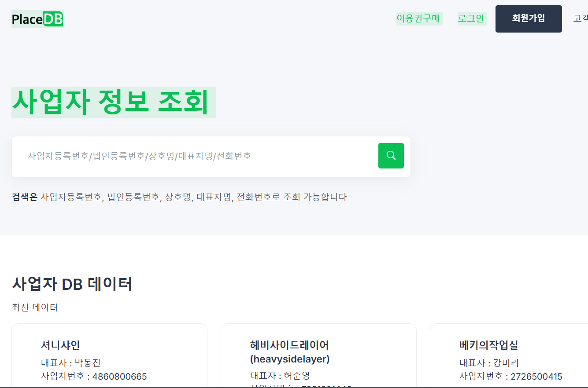This screenshot has width=588, height=388.
Task: Click the search help text below the search box
Action: point(194,197)
